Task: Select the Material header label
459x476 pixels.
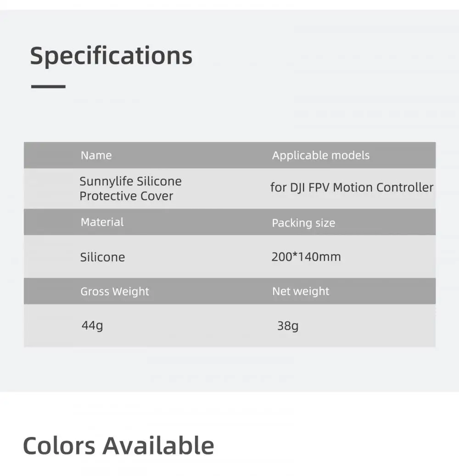Action: coord(102,222)
